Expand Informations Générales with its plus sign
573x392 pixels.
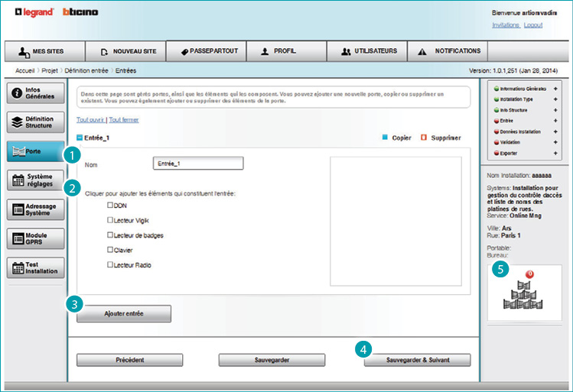[x=555, y=89]
